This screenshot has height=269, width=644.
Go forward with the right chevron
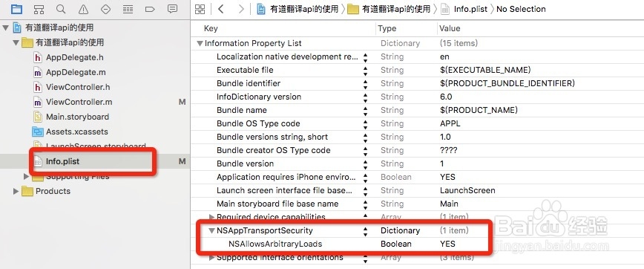(x=241, y=9)
